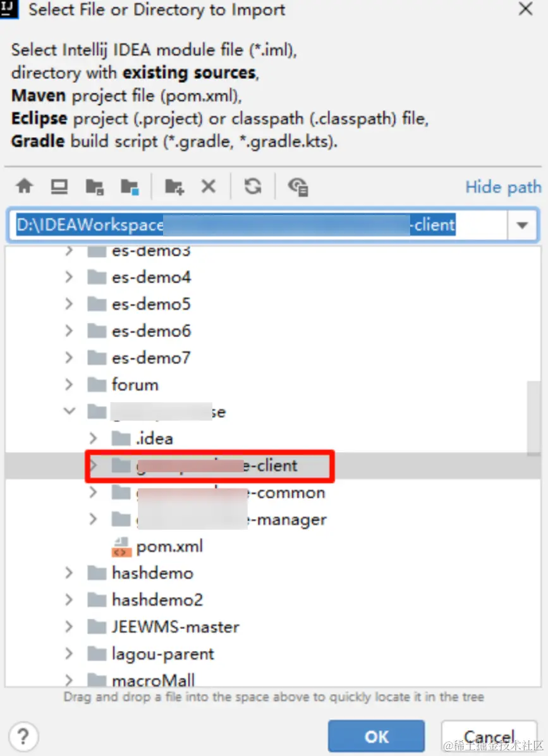Click the pom.xml Maven file icon
Viewport: 548px width, 756px height.
(121, 547)
